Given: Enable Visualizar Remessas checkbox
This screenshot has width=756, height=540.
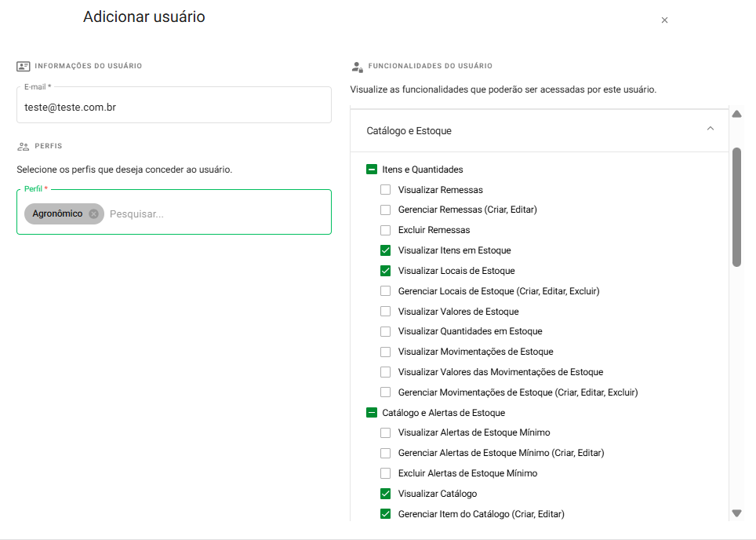Looking at the screenshot, I should 385,190.
